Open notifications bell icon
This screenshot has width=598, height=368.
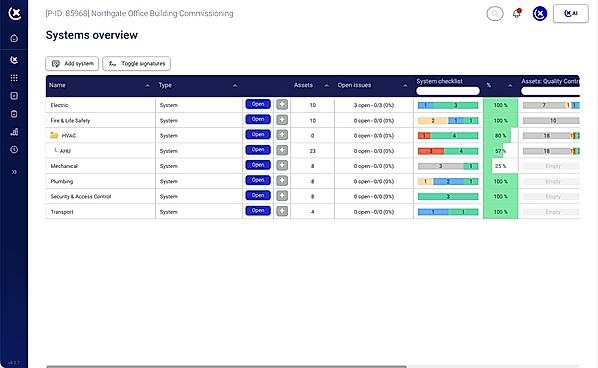click(517, 14)
